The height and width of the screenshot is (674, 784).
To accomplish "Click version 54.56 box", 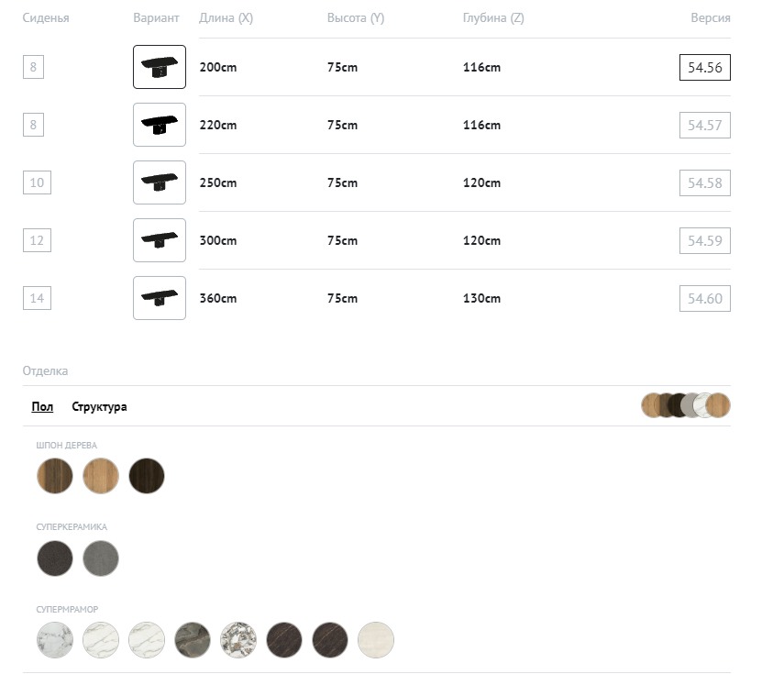I will pos(704,68).
